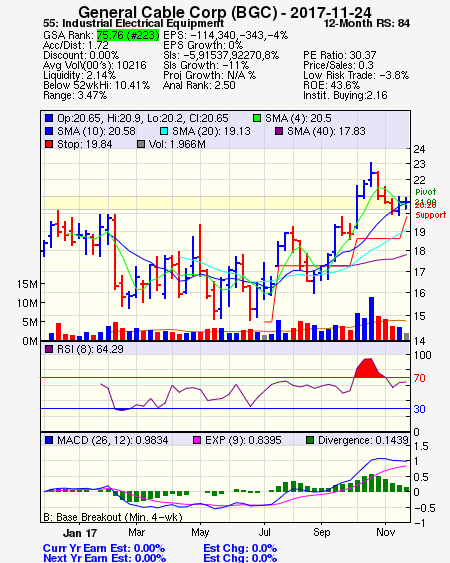Click the SMA (4): 20.5 legend label
This screenshot has width=450, height=563.
[298, 118]
